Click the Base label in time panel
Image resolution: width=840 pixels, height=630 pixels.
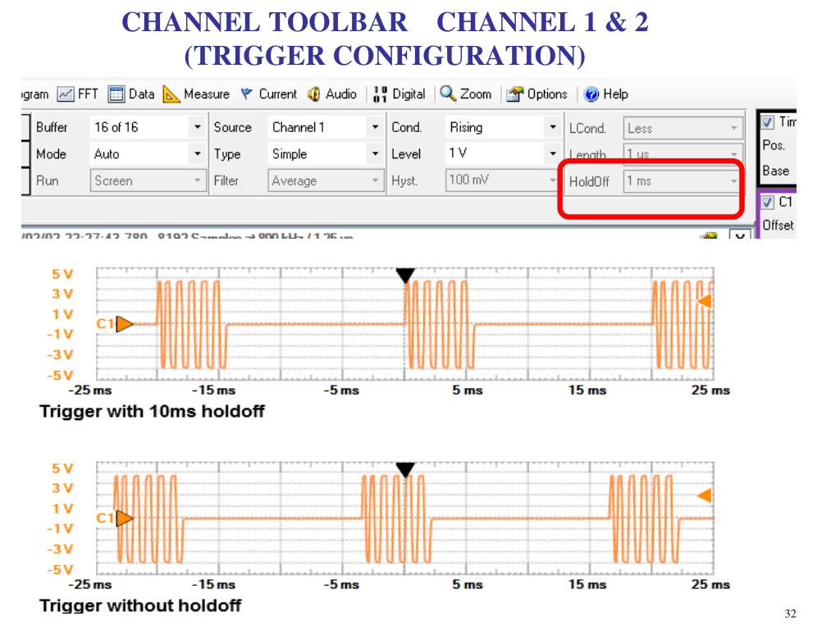(776, 171)
